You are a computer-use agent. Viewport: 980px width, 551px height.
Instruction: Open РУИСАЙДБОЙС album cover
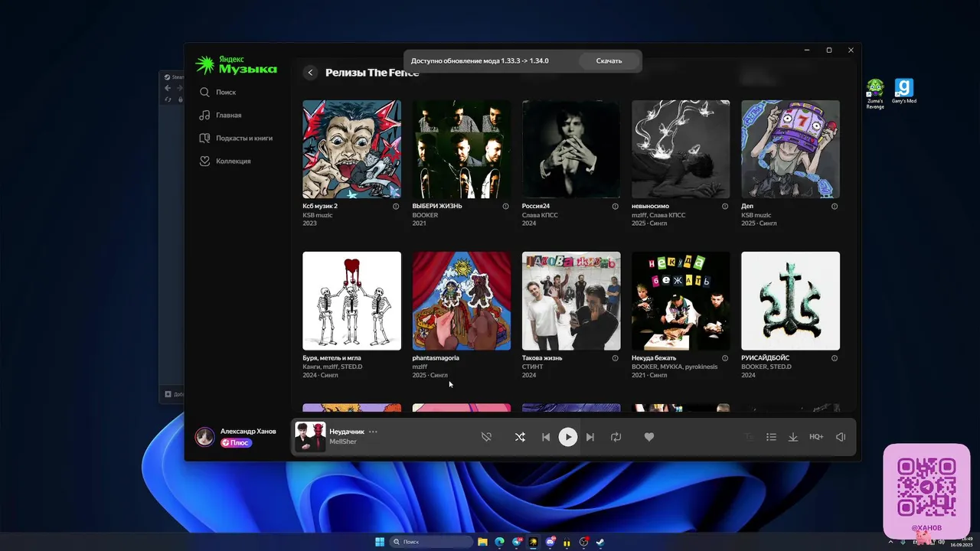click(790, 301)
